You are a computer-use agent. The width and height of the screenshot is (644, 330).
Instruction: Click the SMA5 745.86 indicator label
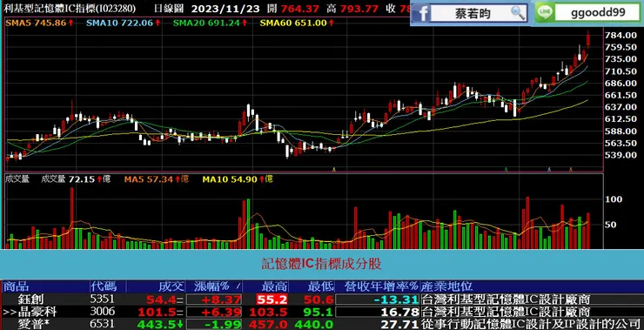(40, 23)
